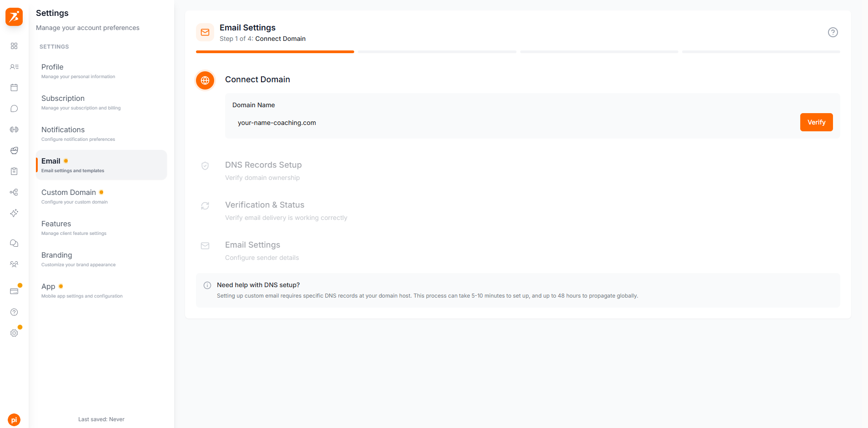Viewport: 868px width, 428px height.
Task: Open the Calendar icon
Action: click(x=14, y=87)
